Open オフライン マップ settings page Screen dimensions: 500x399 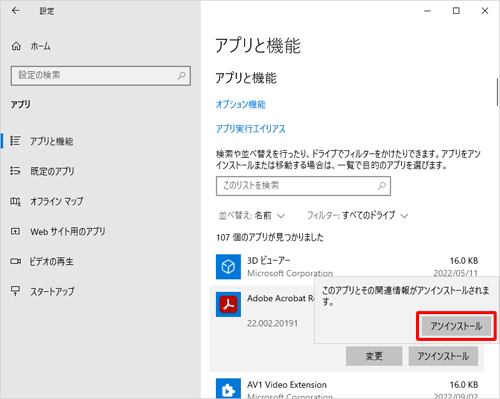point(57,201)
